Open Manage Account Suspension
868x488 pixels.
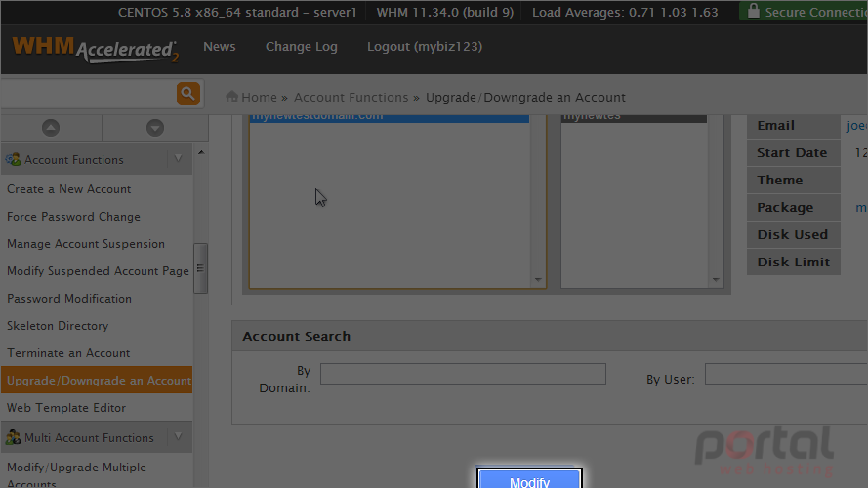coord(86,244)
